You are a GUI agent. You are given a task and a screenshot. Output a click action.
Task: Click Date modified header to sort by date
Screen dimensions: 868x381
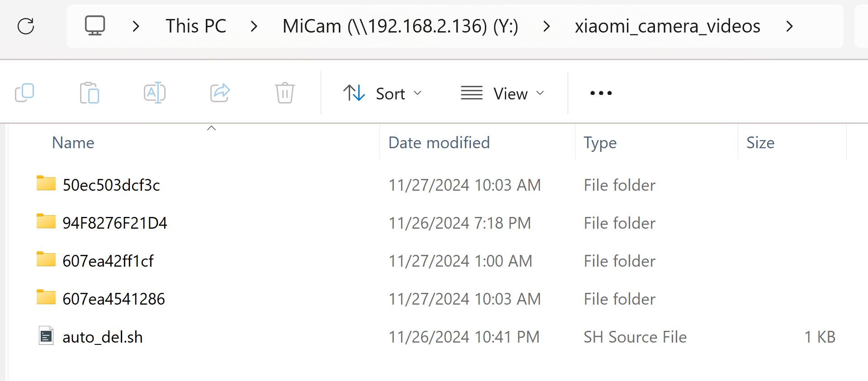439,142
